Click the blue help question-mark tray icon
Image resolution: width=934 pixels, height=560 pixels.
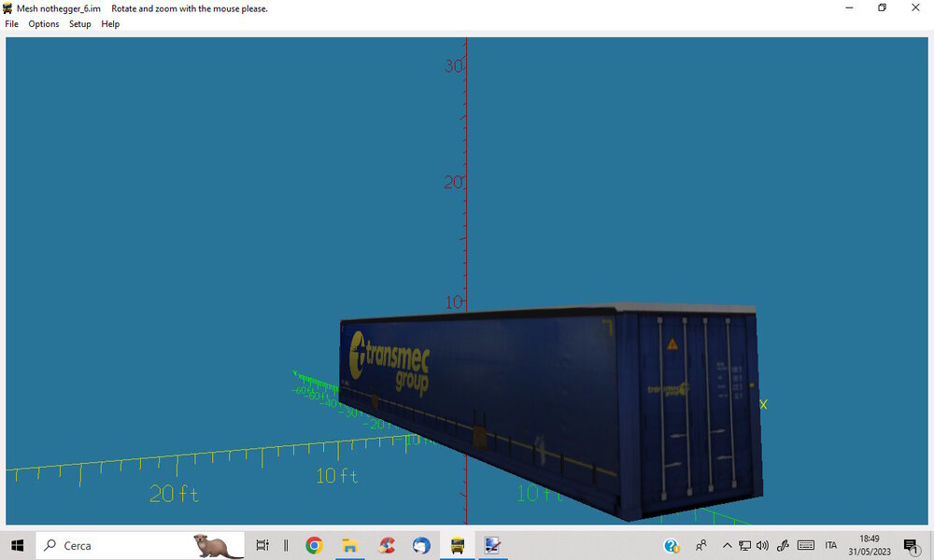(x=672, y=546)
